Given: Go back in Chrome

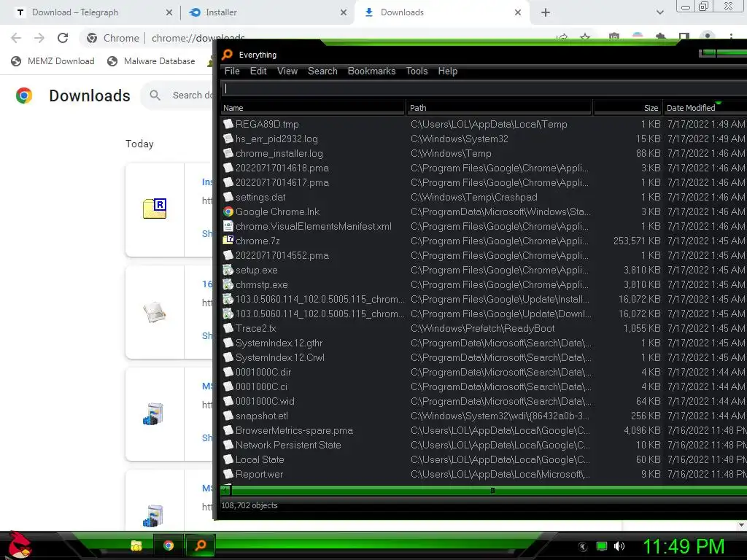Looking at the screenshot, I should [x=16, y=38].
